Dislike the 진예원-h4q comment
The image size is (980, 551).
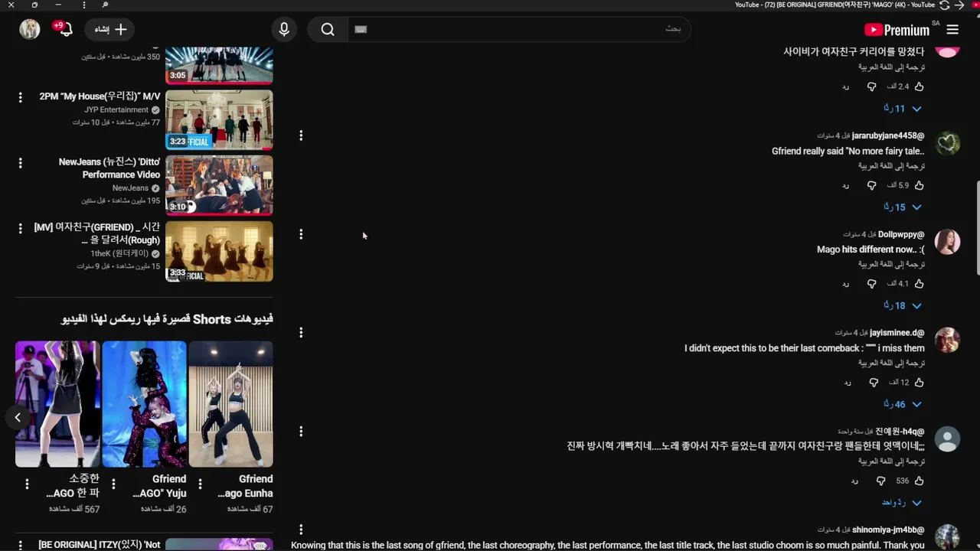coord(880,481)
